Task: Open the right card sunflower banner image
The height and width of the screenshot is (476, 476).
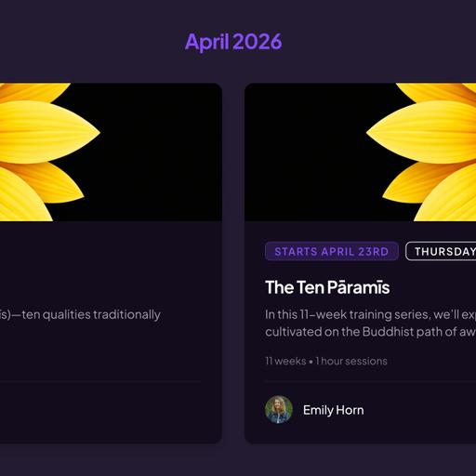Action: 360,152
